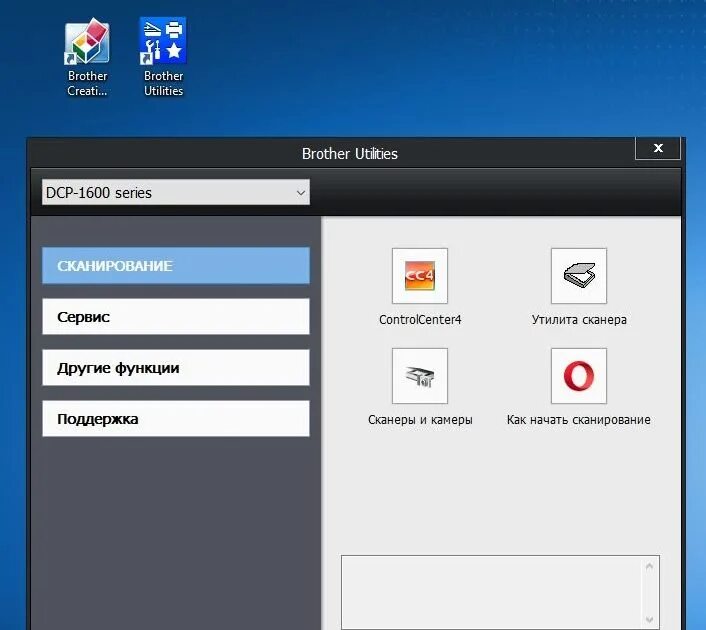Select the Brother Utilities desktop shortcut
The image size is (706, 630).
[x=163, y=57]
